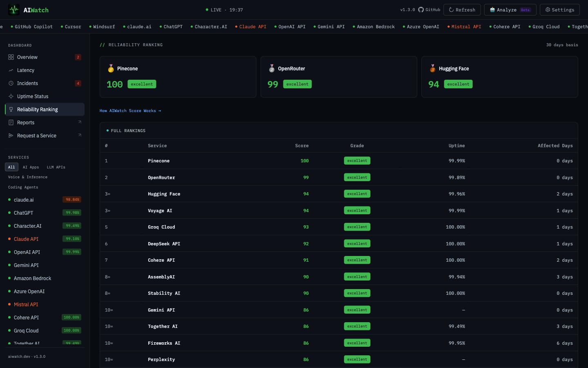Click Fireworks AI in the rankings table

[164, 343]
